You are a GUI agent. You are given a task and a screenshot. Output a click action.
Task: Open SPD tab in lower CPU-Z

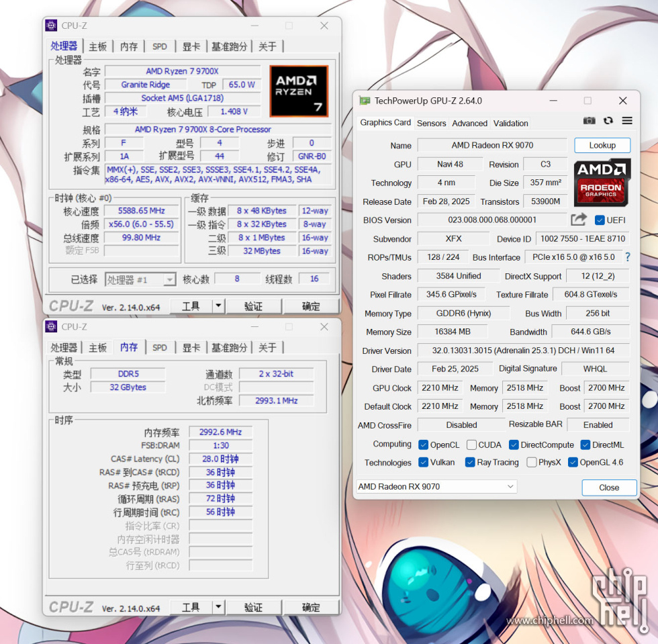160,347
